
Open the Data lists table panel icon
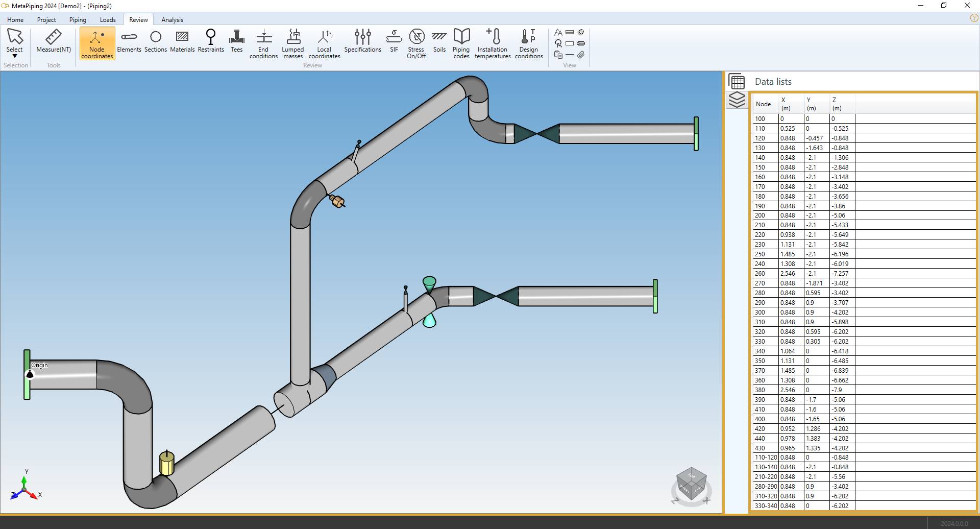point(737,82)
